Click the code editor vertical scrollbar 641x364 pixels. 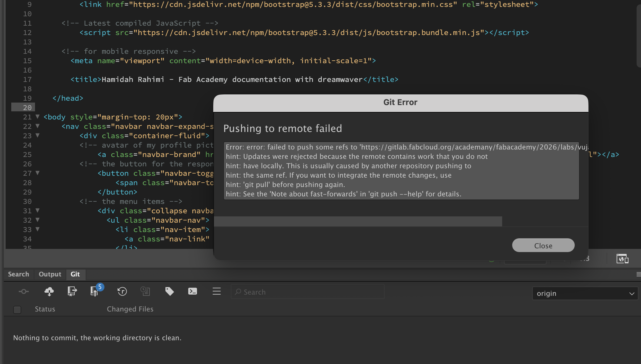click(x=638, y=36)
